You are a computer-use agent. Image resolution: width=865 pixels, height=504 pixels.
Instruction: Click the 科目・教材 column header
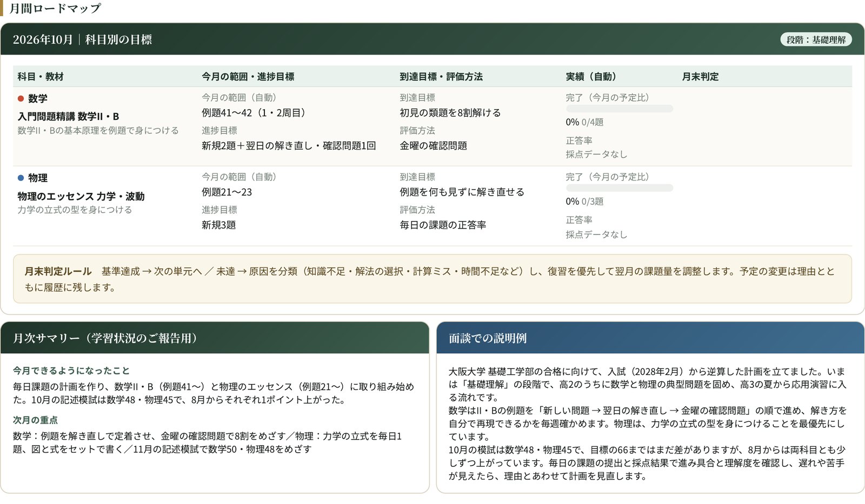coord(41,77)
